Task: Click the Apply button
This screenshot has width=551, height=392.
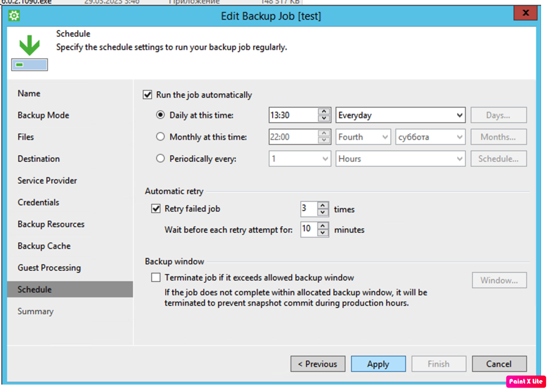Action: coord(378,364)
